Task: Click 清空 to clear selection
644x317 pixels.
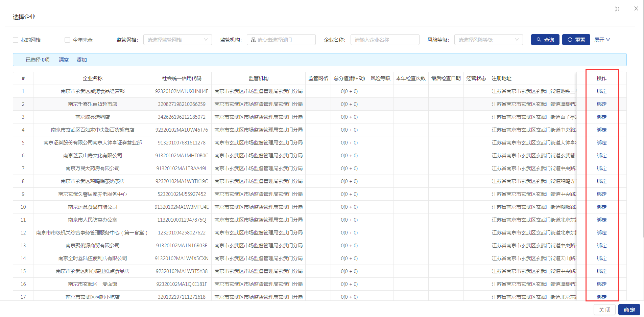Action: pos(64,60)
